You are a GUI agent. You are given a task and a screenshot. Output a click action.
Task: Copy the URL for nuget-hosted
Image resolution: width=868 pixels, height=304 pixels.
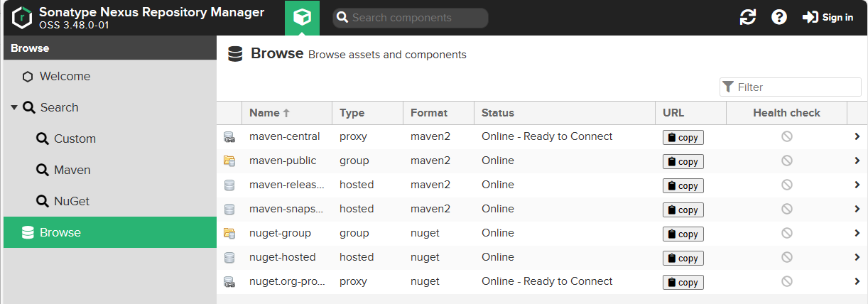[683, 259]
